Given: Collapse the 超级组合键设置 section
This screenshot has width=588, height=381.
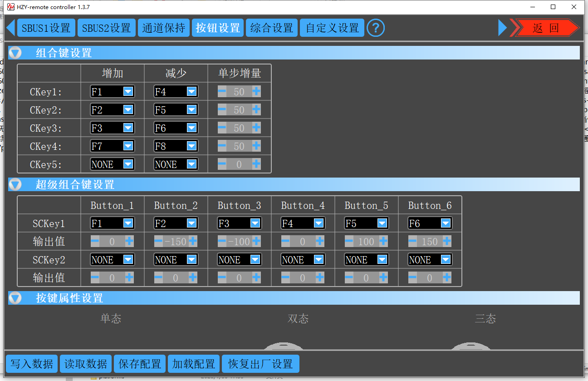Looking at the screenshot, I should tap(15, 184).
